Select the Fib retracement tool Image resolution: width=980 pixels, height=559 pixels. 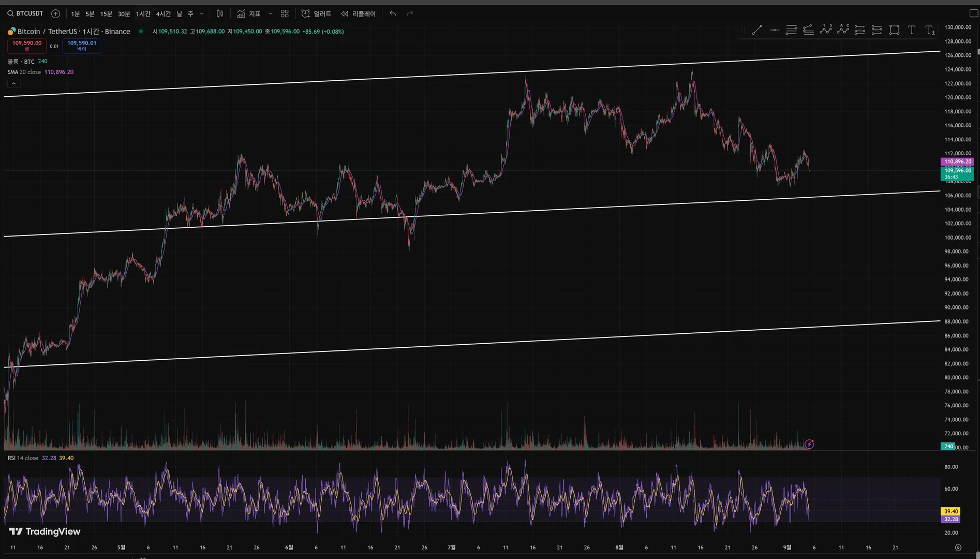[791, 30]
